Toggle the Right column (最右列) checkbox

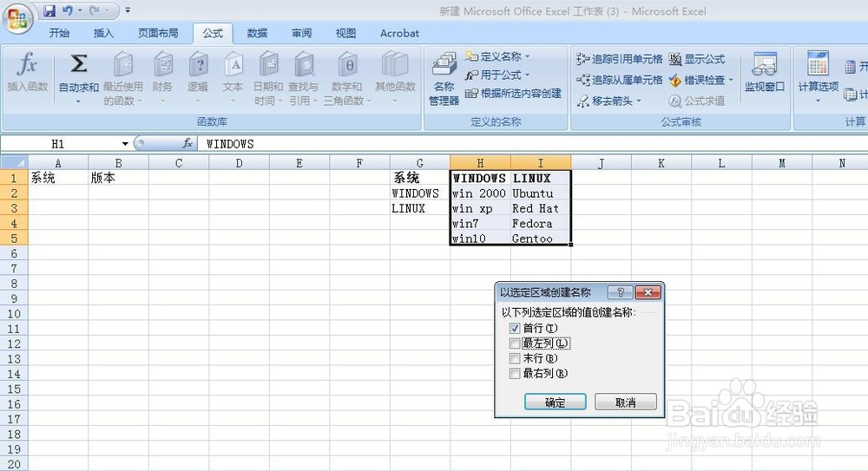coord(515,373)
